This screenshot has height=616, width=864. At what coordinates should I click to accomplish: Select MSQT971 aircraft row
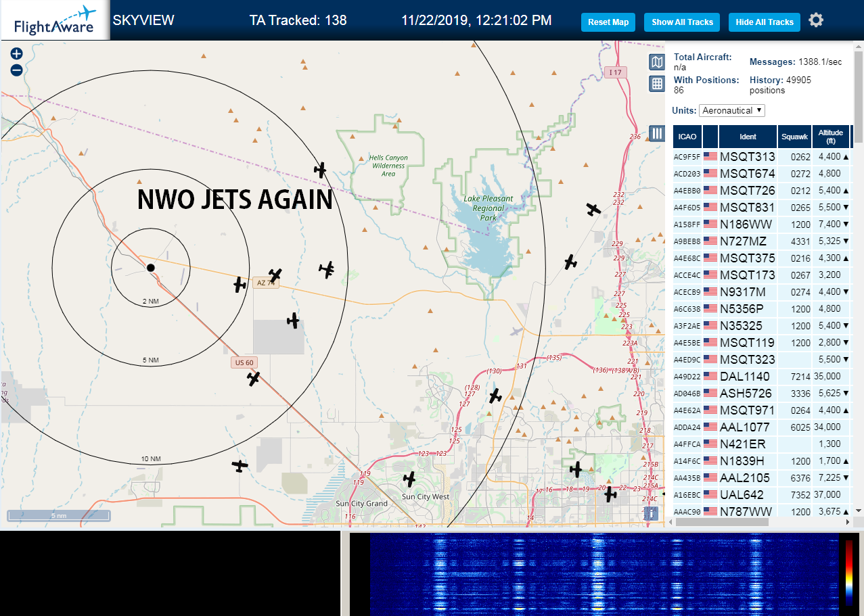[761, 410]
